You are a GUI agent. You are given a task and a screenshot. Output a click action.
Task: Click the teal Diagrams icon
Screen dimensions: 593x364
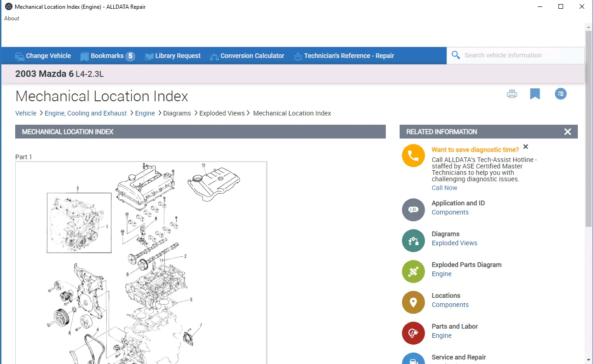click(x=413, y=241)
